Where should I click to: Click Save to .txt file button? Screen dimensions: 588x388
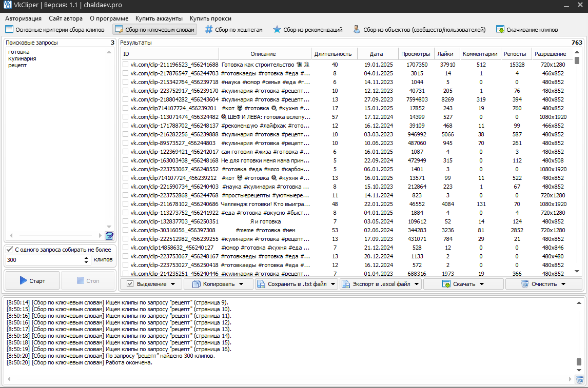[296, 284]
